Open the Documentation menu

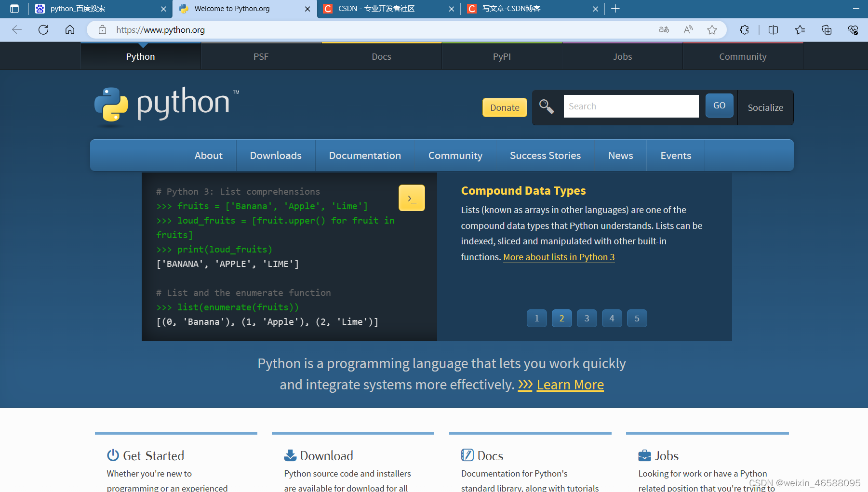pos(365,155)
